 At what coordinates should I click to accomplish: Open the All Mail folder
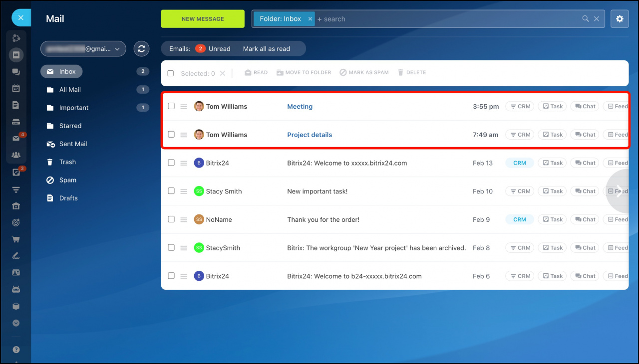(70, 90)
